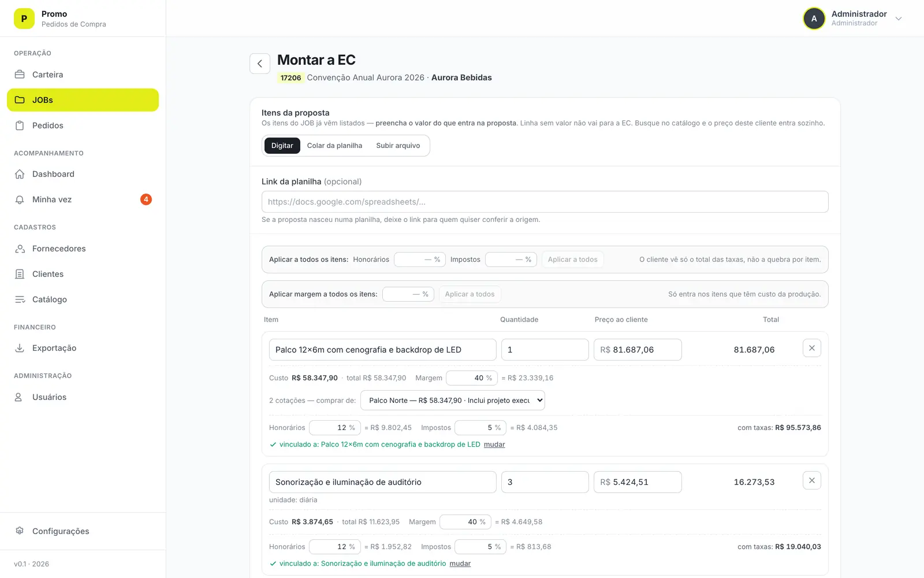Open Configurações in the sidebar
The height and width of the screenshot is (578, 924).
point(83,531)
